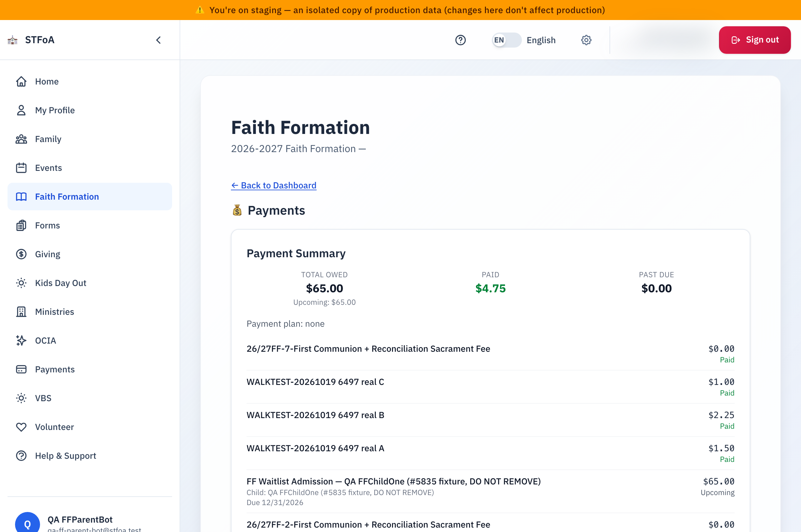Click the Help & Support question icon in the sidebar
Viewport: 801px width, 532px height.
pyautogui.click(x=21, y=456)
